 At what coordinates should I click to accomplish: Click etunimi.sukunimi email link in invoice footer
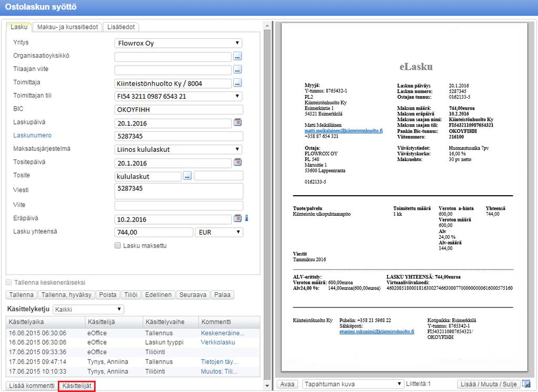tap(377, 331)
